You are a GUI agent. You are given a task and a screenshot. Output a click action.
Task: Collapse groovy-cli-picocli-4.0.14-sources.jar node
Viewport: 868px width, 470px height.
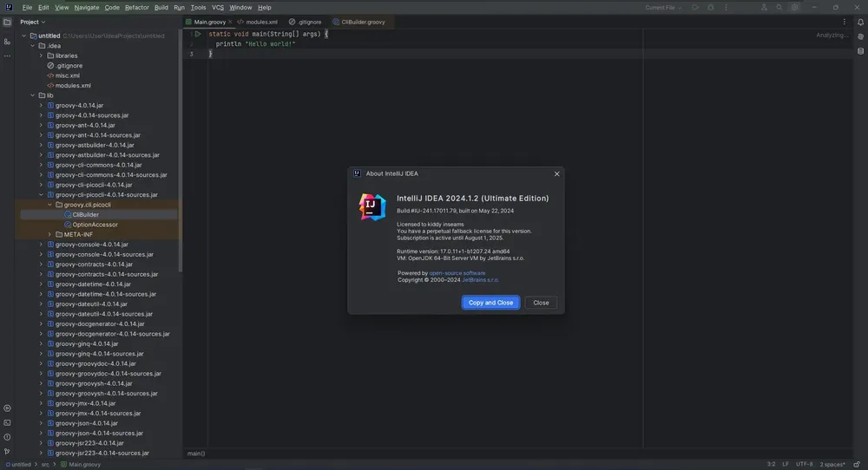tap(41, 194)
